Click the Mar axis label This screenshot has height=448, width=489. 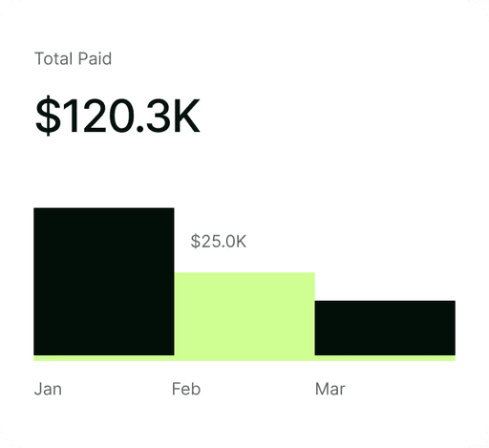tap(330, 389)
